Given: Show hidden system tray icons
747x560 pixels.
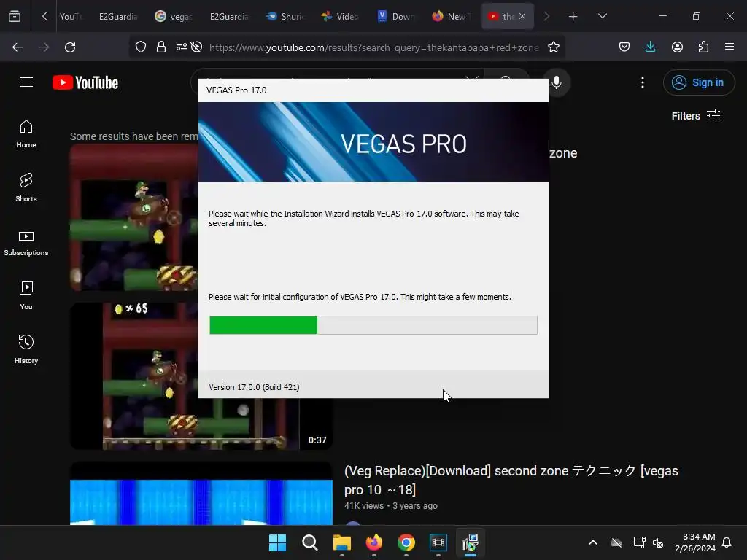Looking at the screenshot, I should 592,542.
